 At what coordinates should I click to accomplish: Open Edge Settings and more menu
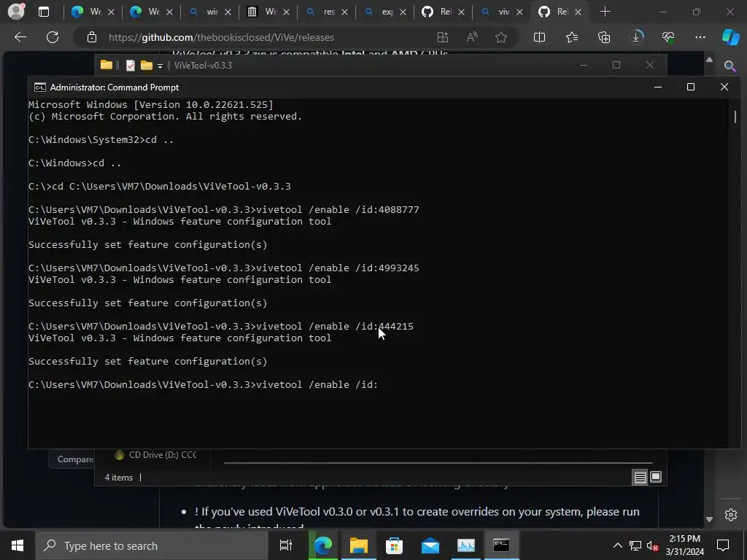[x=700, y=37]
